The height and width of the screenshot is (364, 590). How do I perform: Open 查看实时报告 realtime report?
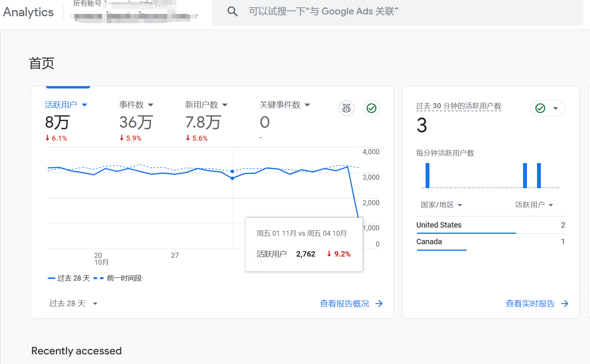click(530, 304)
